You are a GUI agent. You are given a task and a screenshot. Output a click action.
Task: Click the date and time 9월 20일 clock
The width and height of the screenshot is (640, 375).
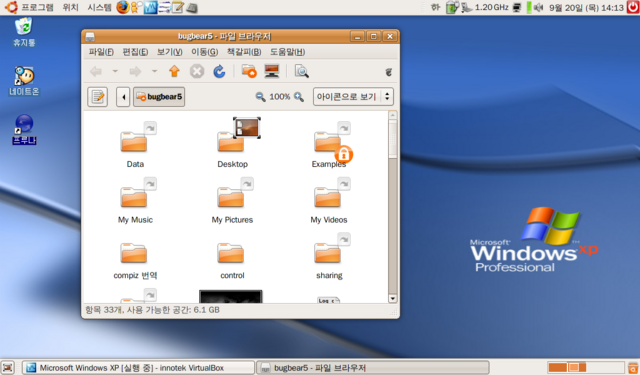[x=587, y=7]
